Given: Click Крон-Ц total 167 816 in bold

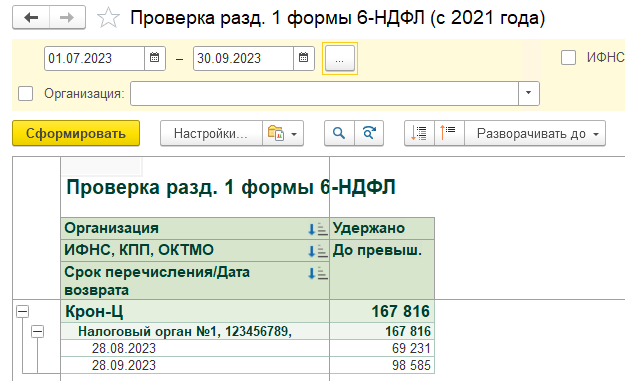Looking at the screenshot, I should pos(401,311).
